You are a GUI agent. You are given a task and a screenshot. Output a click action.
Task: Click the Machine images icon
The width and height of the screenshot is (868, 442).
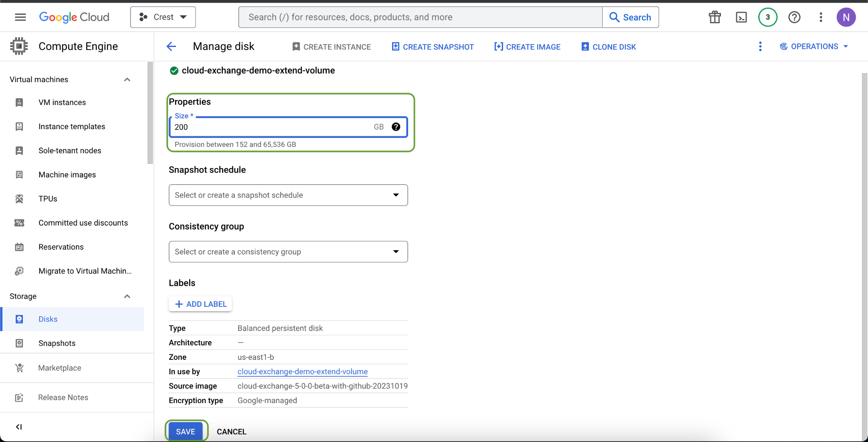(x=19, y=175)
